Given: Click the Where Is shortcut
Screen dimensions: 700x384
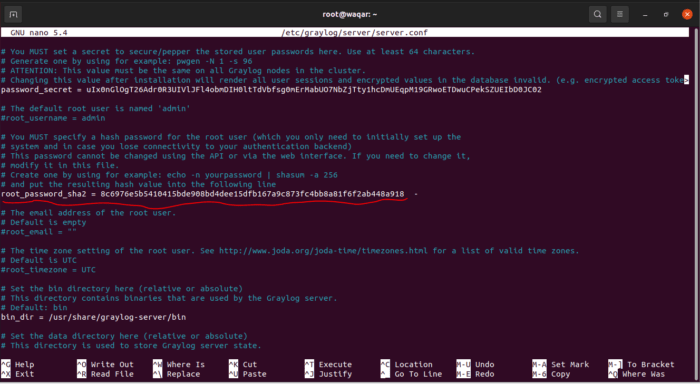Looking at the screenshot, I should click(179, 365).
